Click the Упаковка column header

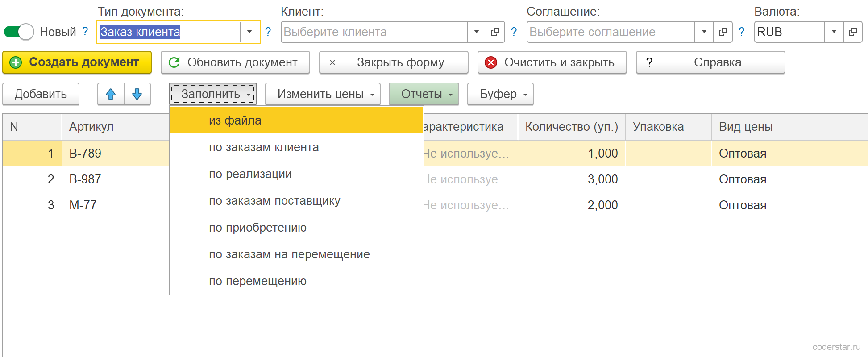pos(669,127)
